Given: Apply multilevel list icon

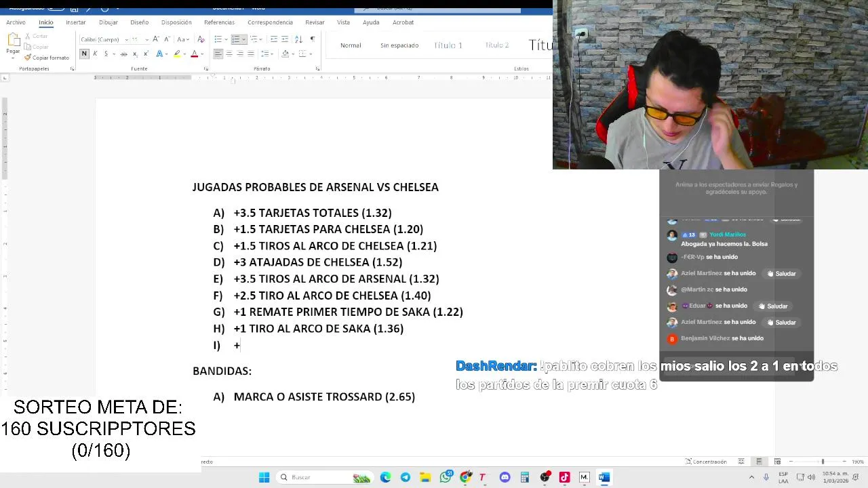Looking at the screenshot, I should (x=254, y=39).
